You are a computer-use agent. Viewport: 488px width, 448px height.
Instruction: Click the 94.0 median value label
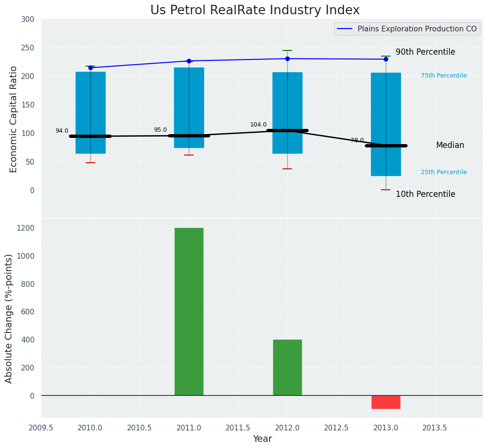click(62, 131)
